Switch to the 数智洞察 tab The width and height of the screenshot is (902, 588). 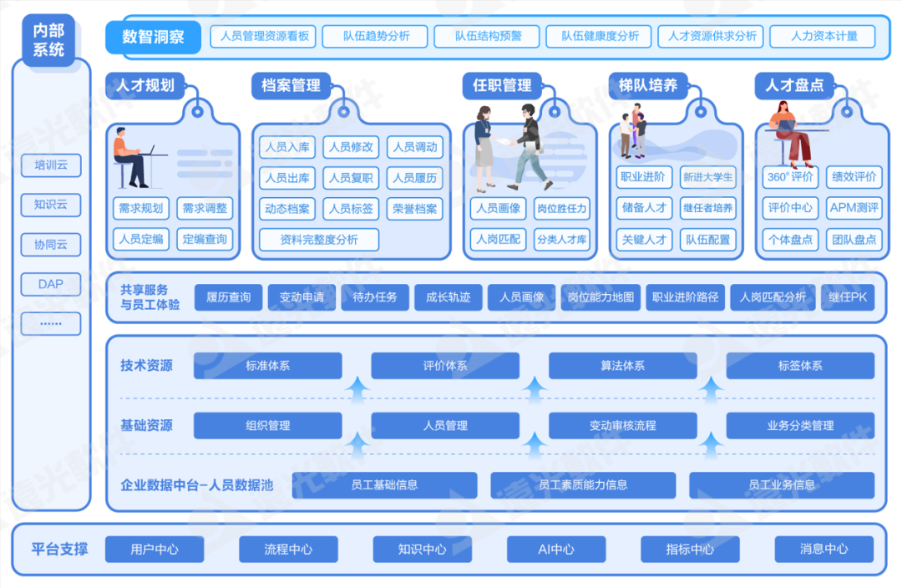coord(153,37)
